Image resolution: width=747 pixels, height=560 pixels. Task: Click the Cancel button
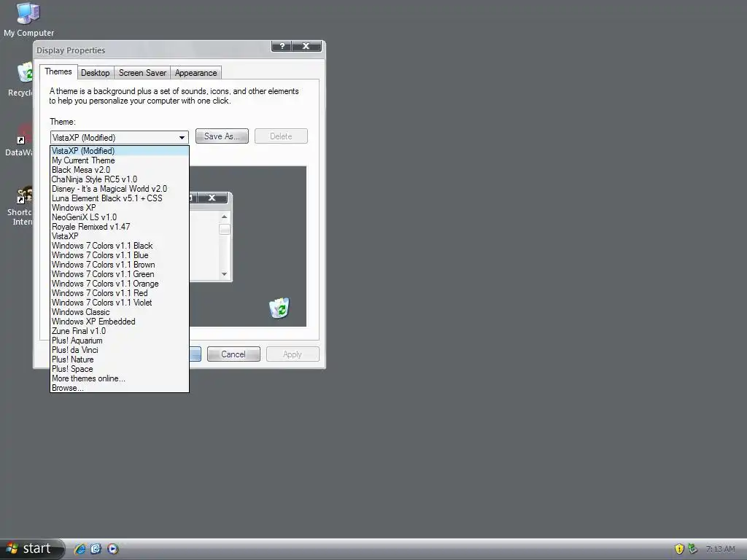[233, 354]
